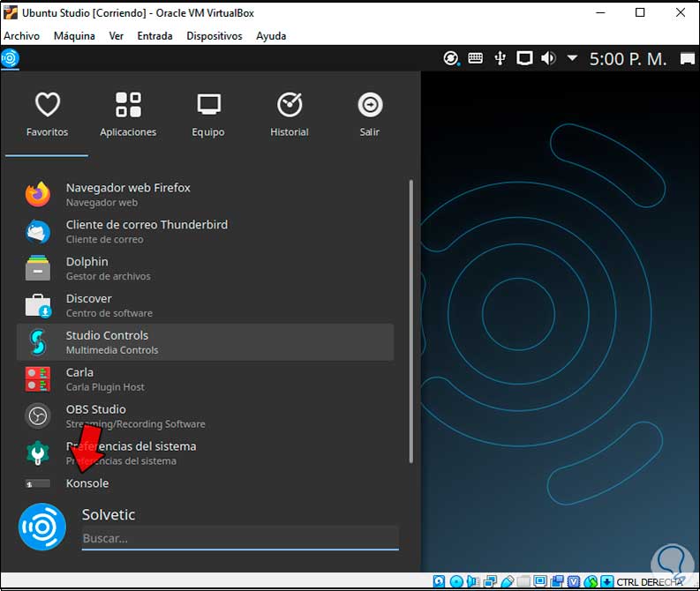Click the VirtualBox USB status icon
The height and width of the screenshot is (591, 700).
click(508, 581)
